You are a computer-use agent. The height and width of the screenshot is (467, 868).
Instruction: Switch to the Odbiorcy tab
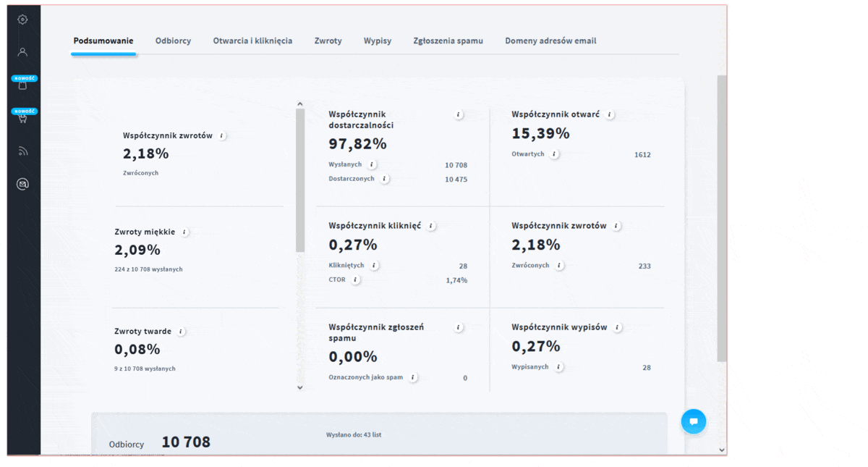(x=173, y=41)
